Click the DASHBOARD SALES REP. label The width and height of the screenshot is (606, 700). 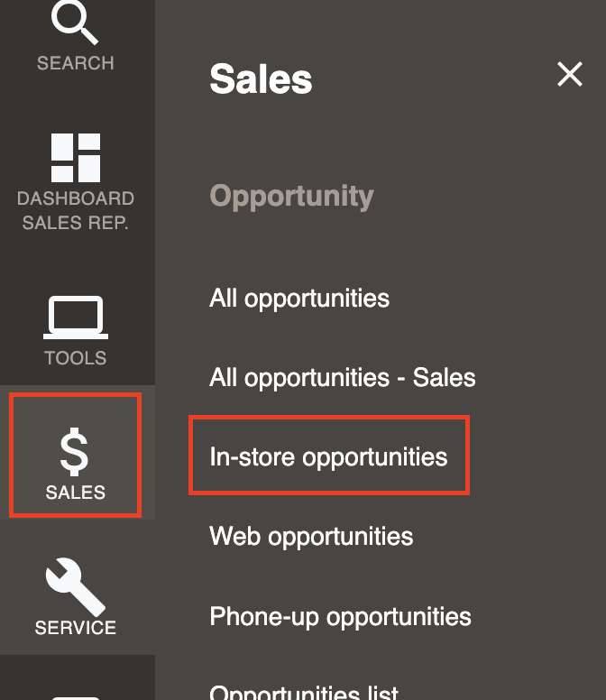(76, 210)
